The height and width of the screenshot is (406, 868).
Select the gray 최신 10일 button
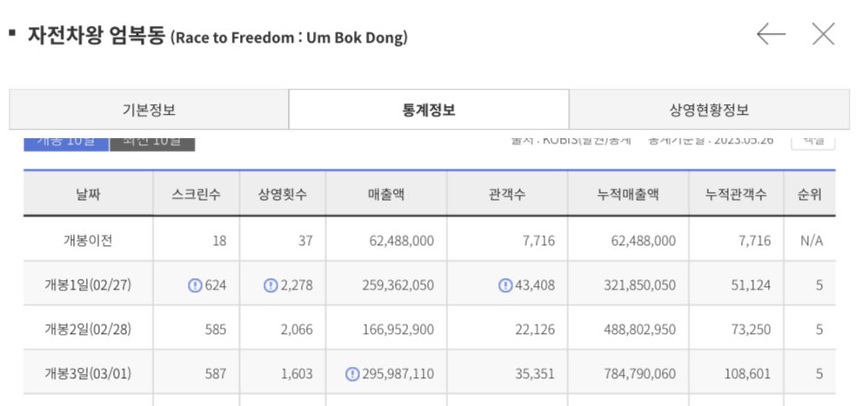coord(152,143)
